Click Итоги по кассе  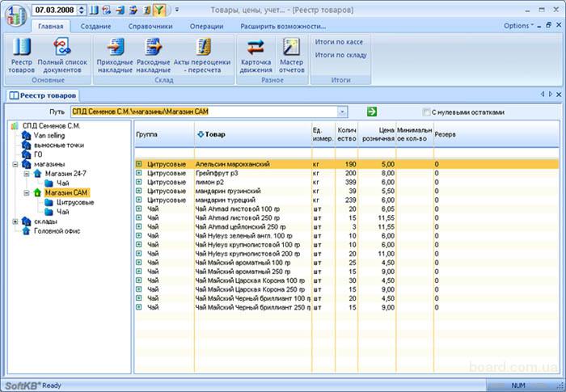(340, 41)
